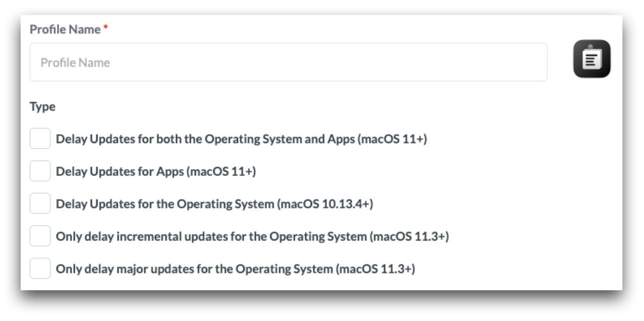This screenshot has height=321, width=644.
Task: Click (macOS 11+) on the OS and Apps line
Action: [392, 139]
